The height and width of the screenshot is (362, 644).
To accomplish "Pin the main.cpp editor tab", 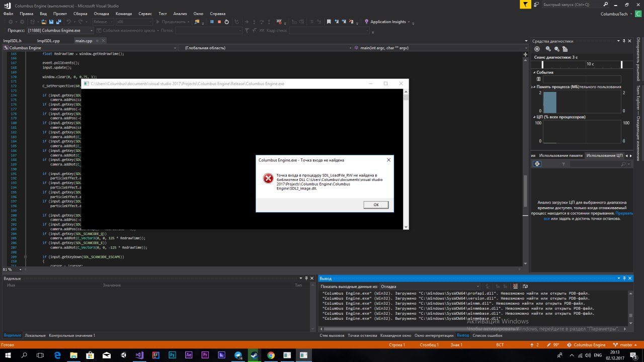I will (97, 41).
